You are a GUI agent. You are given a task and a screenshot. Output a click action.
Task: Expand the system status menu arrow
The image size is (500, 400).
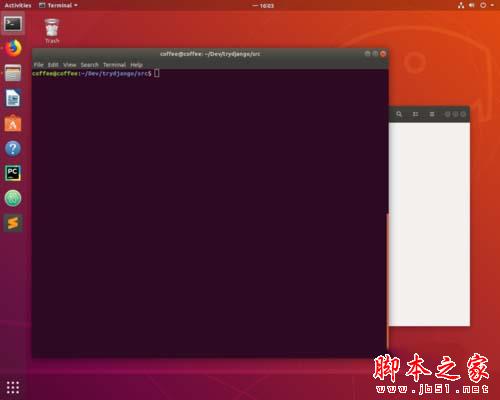point(492,5)
